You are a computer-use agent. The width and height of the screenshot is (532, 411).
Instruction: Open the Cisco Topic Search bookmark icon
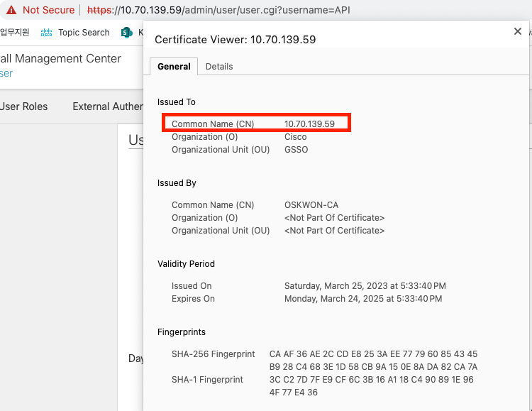tap(47, 33)
